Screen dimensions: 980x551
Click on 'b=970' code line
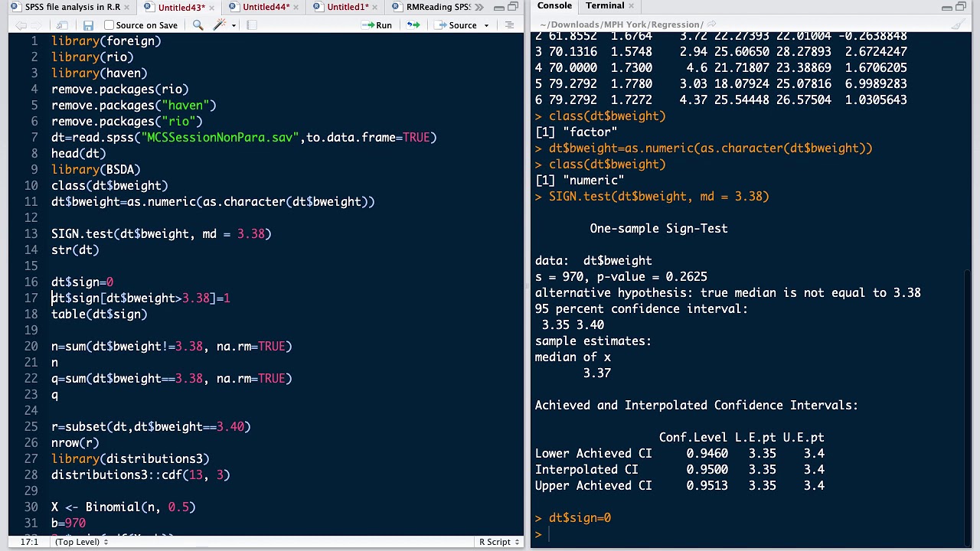click(68, 523)
